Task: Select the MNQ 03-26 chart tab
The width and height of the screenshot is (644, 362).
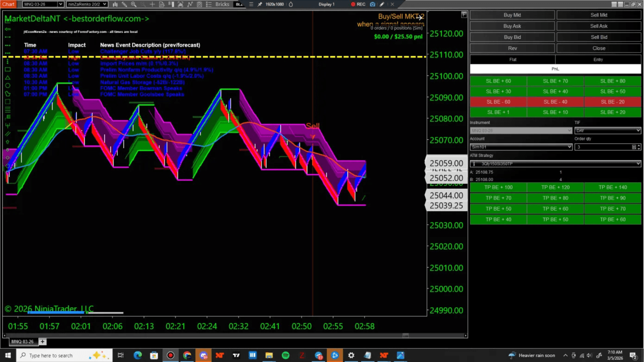Action: pyautogui.click(x=23, y=342)
